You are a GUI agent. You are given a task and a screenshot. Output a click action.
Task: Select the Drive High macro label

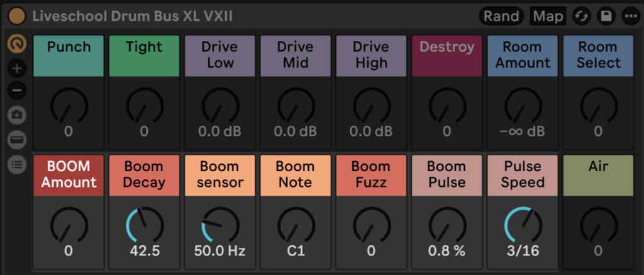tap(371, 56)
